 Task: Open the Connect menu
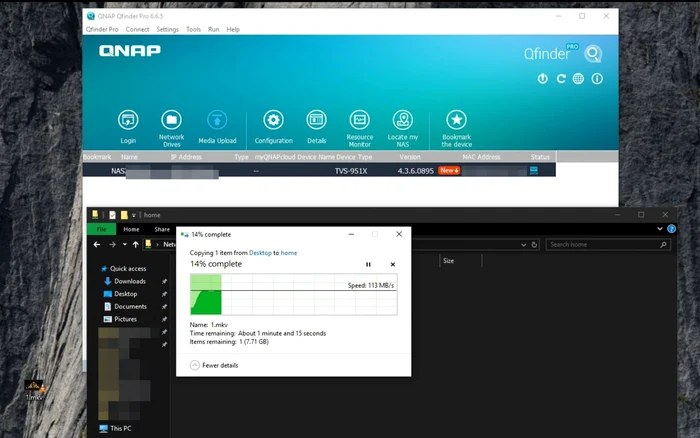(x=138, y=29)
